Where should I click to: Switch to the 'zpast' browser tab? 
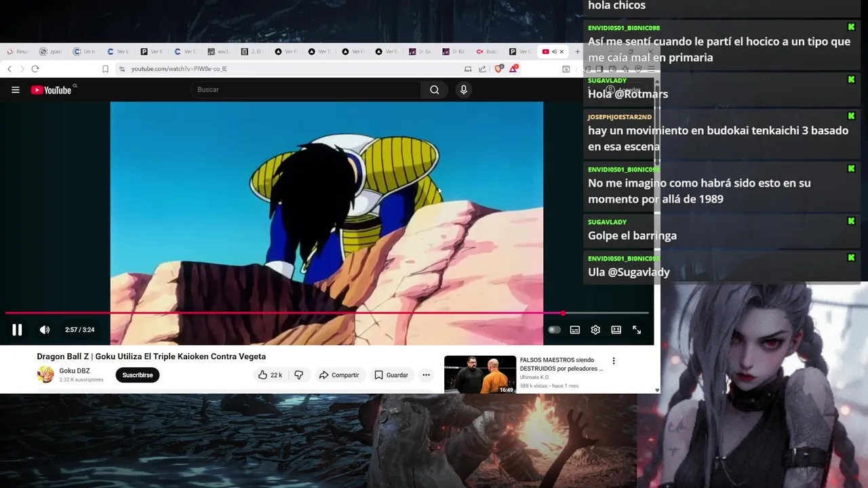coord(52,52)
